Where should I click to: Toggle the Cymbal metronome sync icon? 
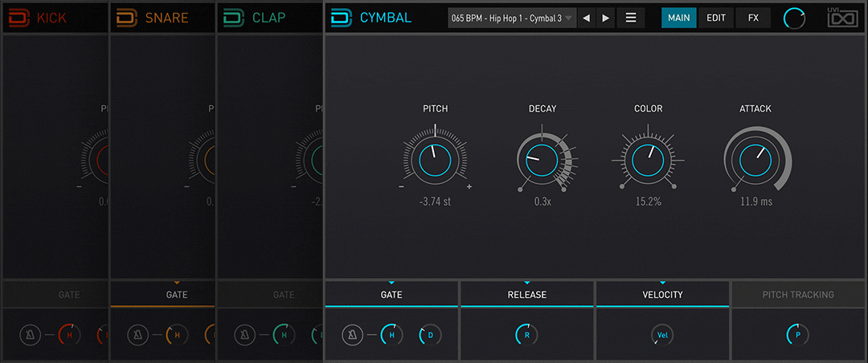[353, 335]
